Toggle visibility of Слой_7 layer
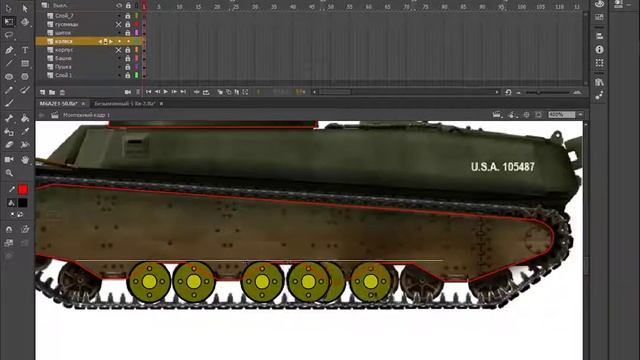Image resolution: width=640 pixels, height=360 pixels. point(119,16)
